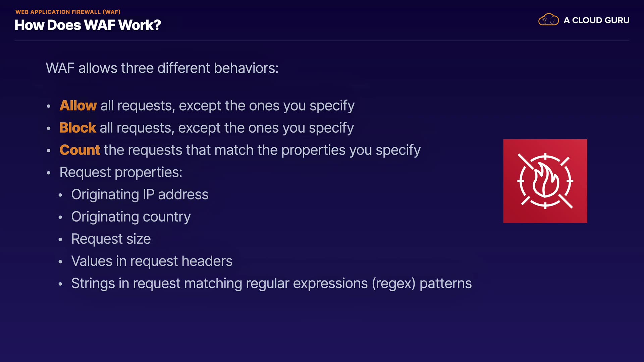The height and width of the screenshot is (362, 644).
Task: Click the A Cloud Guru cloud logo
Action: tap(548, 20)
